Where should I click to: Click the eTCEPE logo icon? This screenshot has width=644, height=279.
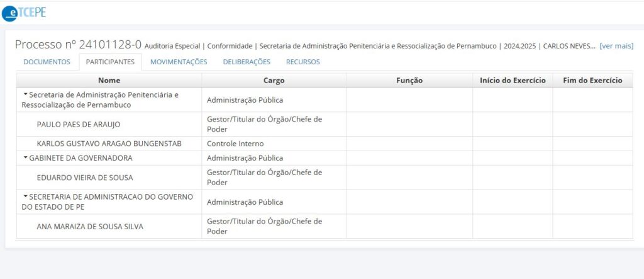(24, 13)
